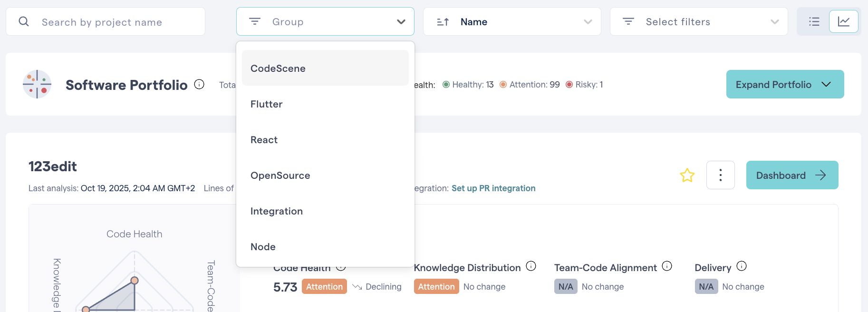
Task: Switch to chart view
Action: pyautogui.click(x=844, y=21)
